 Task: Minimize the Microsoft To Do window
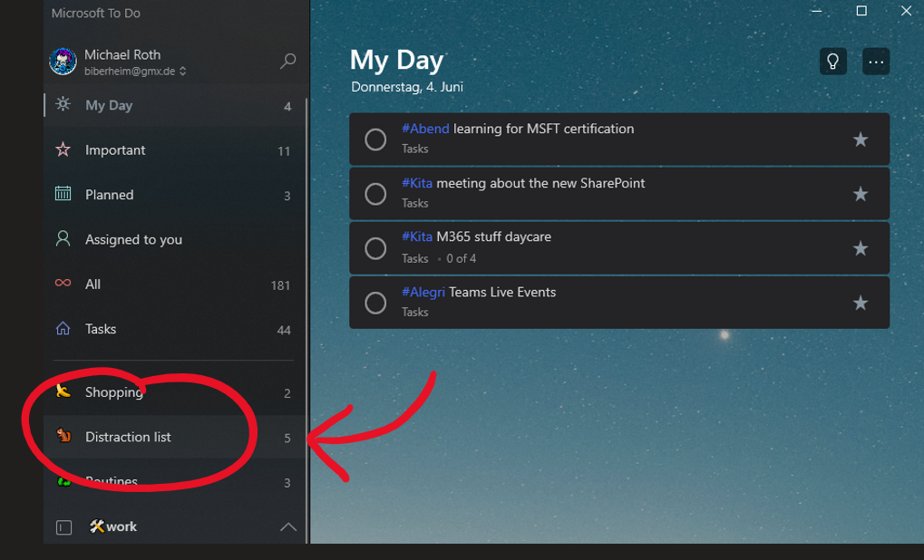pyautogui.click(x=816, y=11)
